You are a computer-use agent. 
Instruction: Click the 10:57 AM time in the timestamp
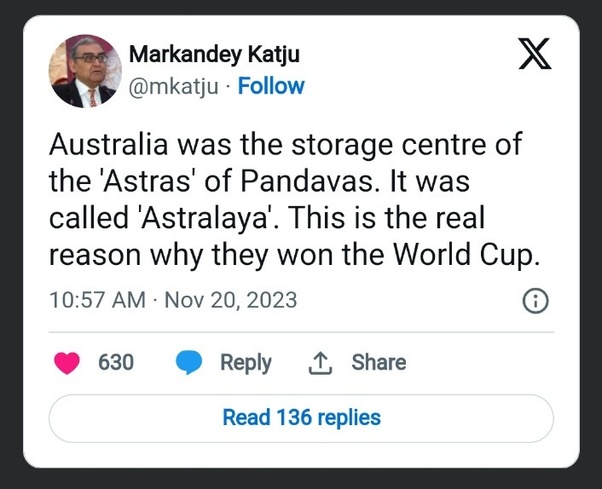[x=96, y=300]
